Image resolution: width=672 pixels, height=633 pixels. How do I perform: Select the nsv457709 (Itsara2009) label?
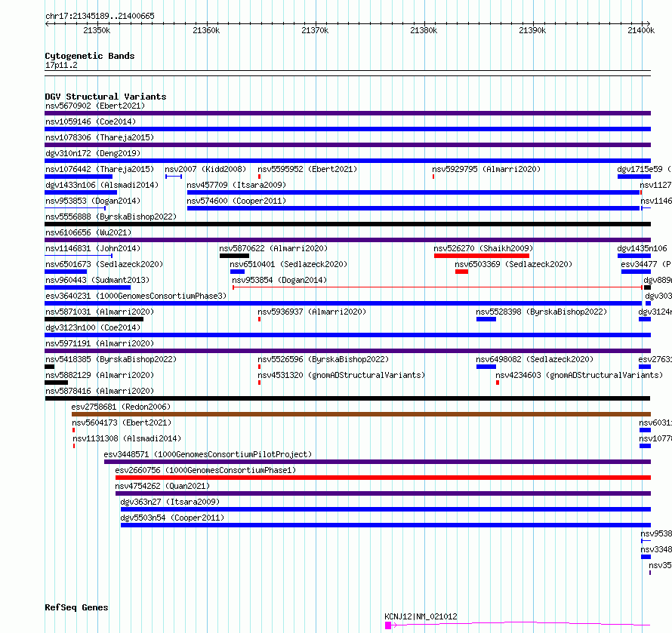click(x=236, y=185)
